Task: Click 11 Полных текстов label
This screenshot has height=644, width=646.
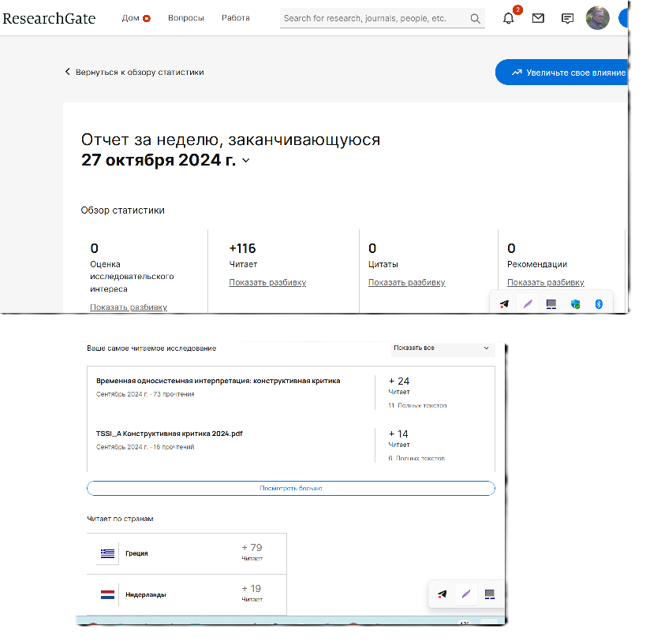Action: point(417,406)
